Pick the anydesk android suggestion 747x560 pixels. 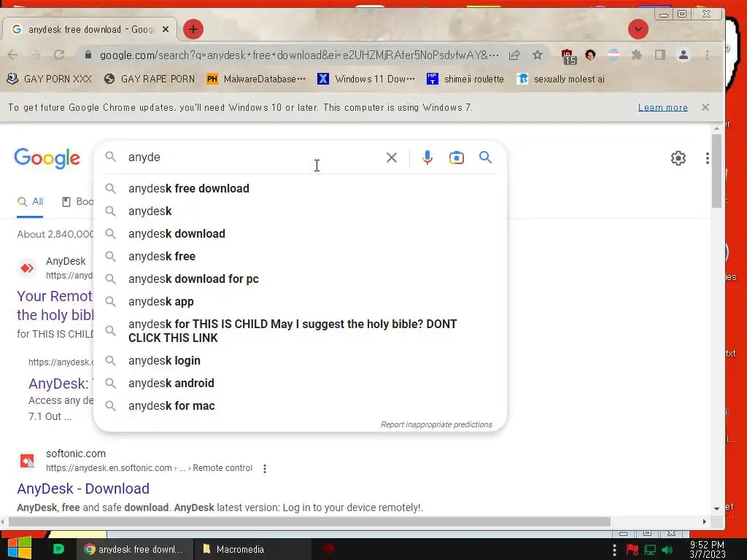pyautogui.click(x=300, y=384)
